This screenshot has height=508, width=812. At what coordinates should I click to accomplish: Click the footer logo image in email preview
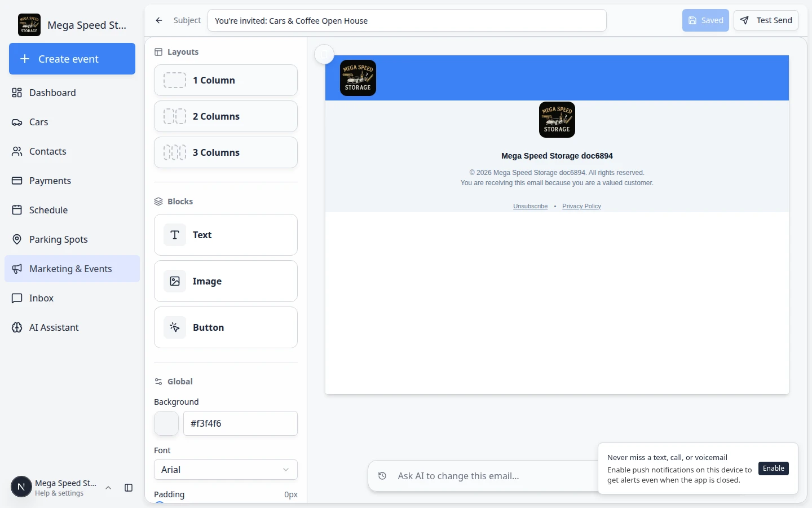(x=557, y=120)
